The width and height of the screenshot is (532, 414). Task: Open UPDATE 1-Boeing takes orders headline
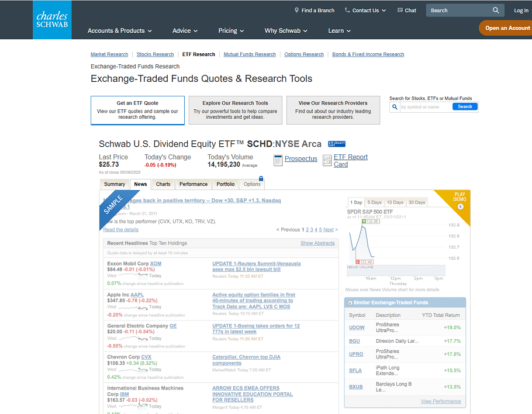(x=256, y=329)
